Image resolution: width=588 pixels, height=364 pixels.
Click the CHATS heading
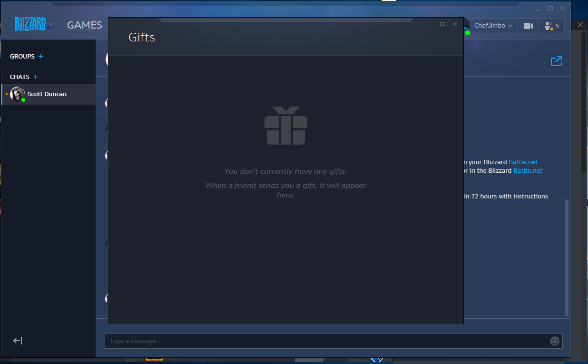pyautogui.click(x=20, y=77)
